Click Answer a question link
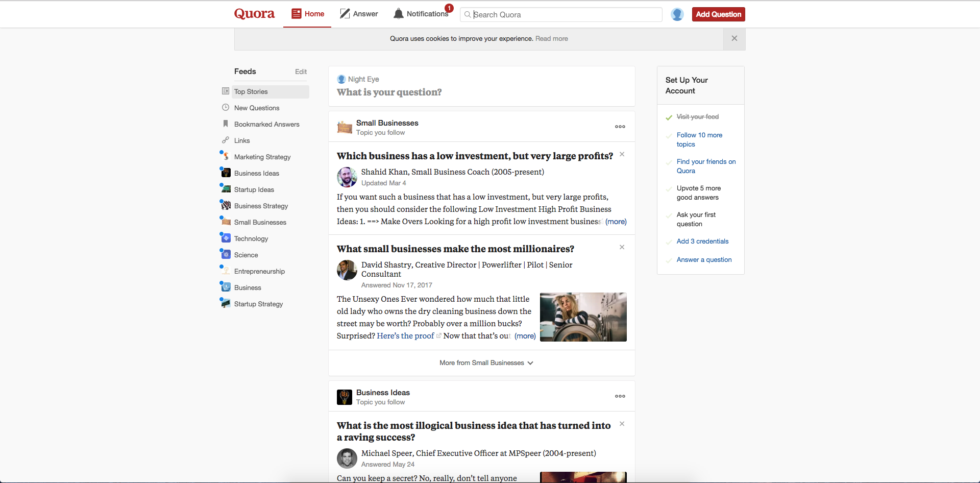980x483 pixels. (704, 260)
